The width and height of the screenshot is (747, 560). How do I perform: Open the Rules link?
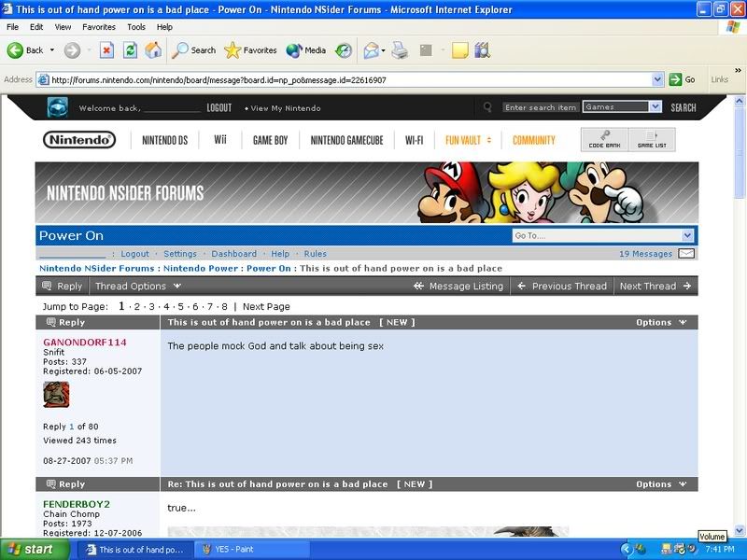click(315, 254)
